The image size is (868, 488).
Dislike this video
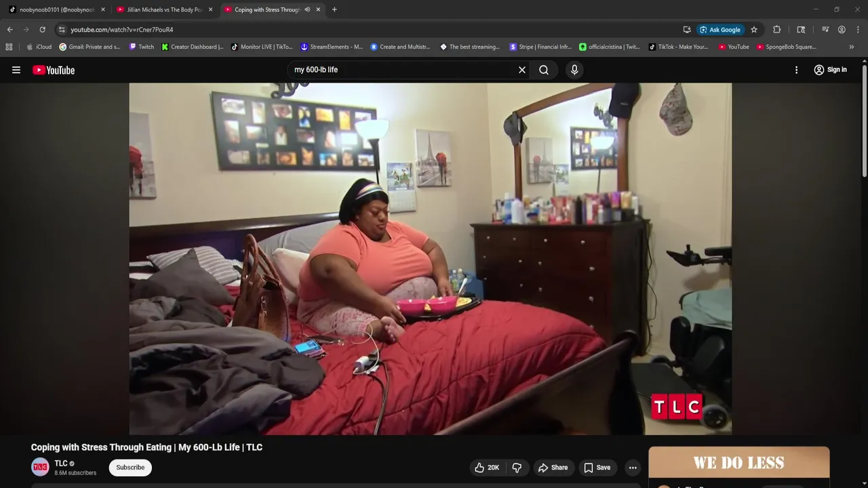point(517,468)
